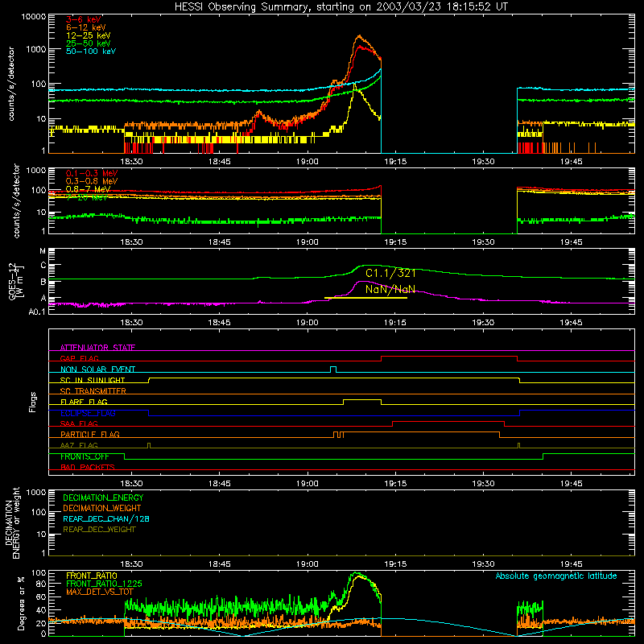Select the 0.1-0.3 MeV legend label

point(92,173)
